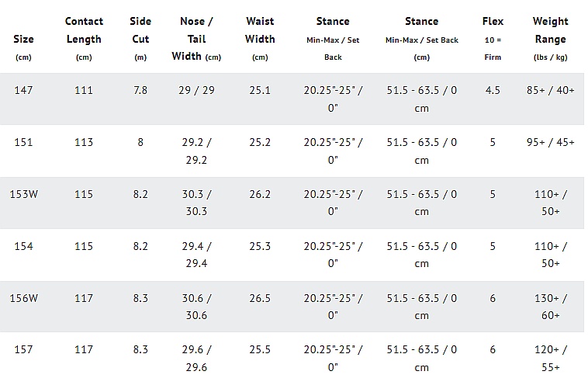
Task: Select the Contact Length column header
Action: (84, 39)
